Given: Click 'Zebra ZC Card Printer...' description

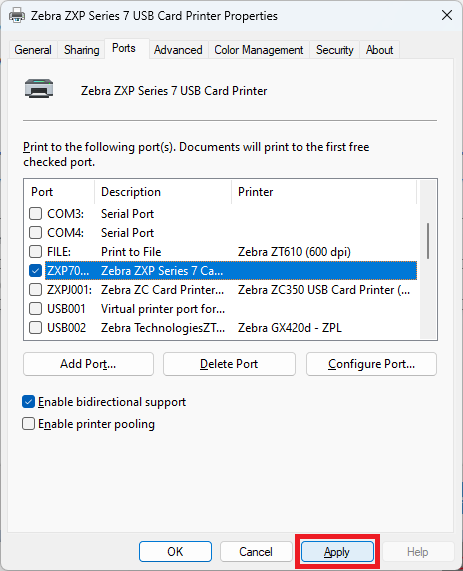Looking at the screenshot, I should 162,290.
